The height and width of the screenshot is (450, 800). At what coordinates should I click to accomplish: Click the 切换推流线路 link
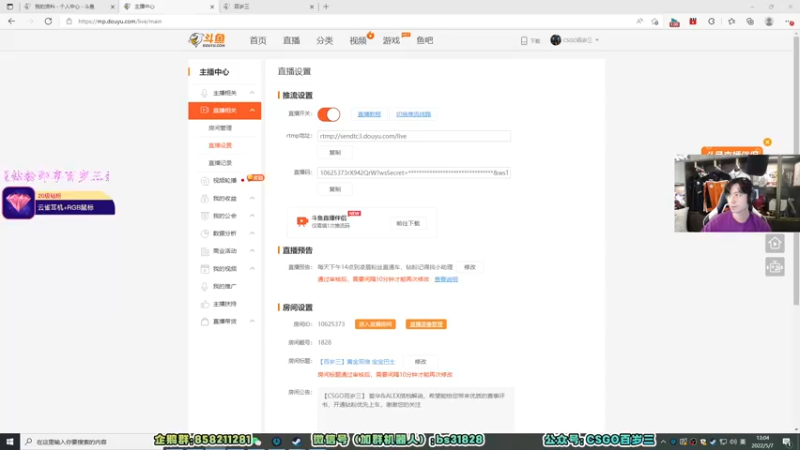(413, 114)
